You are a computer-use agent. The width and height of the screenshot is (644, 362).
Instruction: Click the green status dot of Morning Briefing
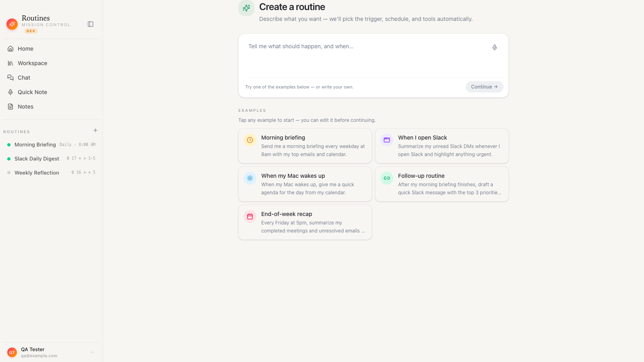click(9, 145)
